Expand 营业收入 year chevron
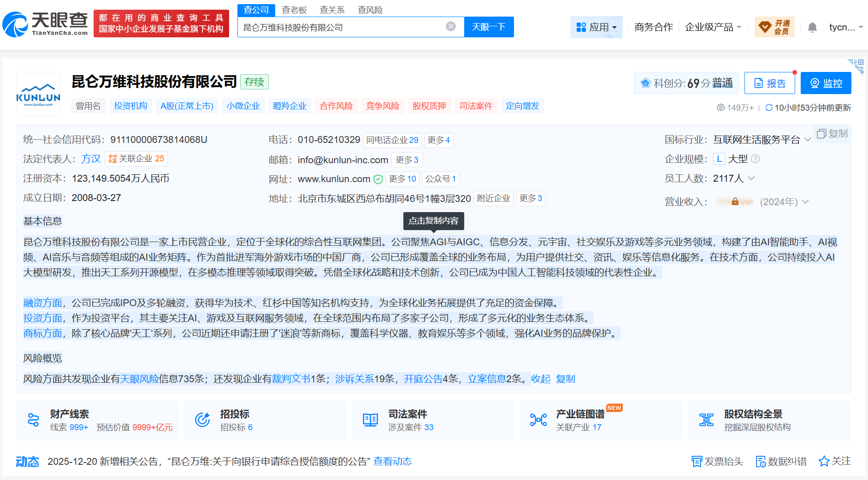 click(805, 202)
